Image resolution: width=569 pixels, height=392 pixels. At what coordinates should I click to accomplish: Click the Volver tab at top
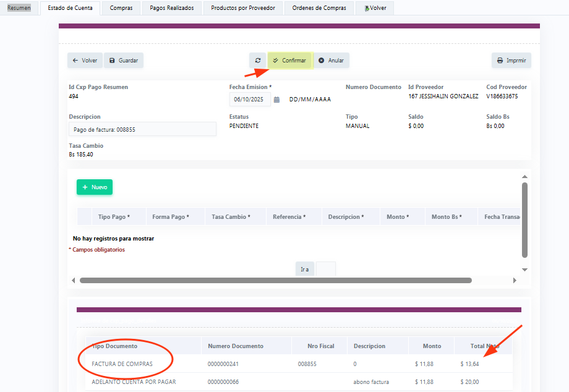pos(375,8)
